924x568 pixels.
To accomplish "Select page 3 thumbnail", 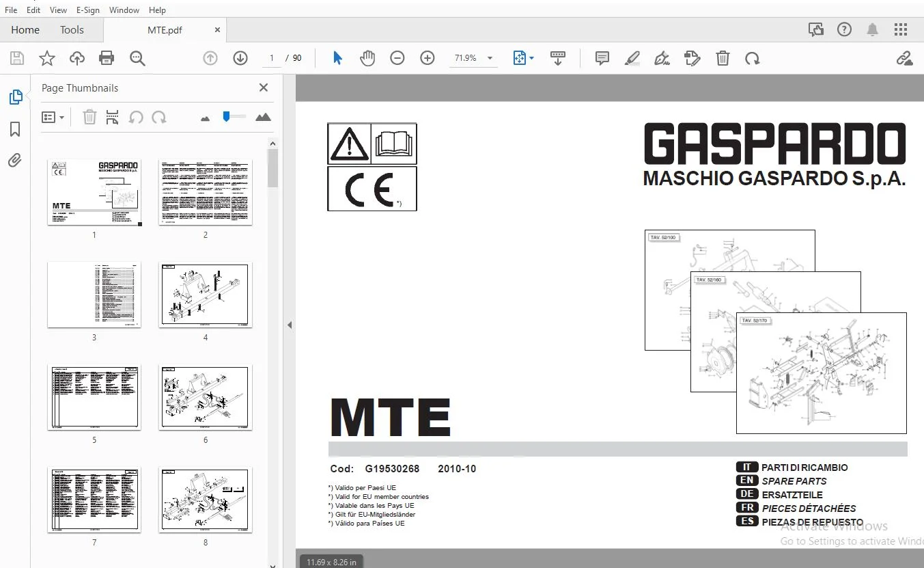I will click(94, 295).
